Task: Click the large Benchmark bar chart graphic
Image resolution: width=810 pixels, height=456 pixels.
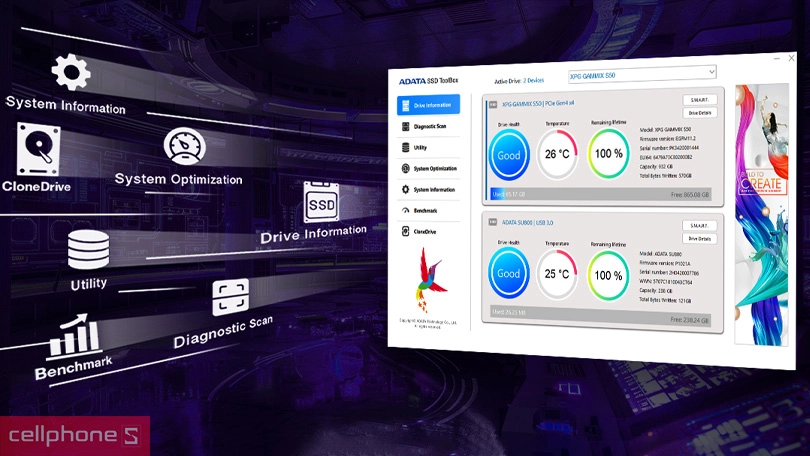Action: click(73, 336)
